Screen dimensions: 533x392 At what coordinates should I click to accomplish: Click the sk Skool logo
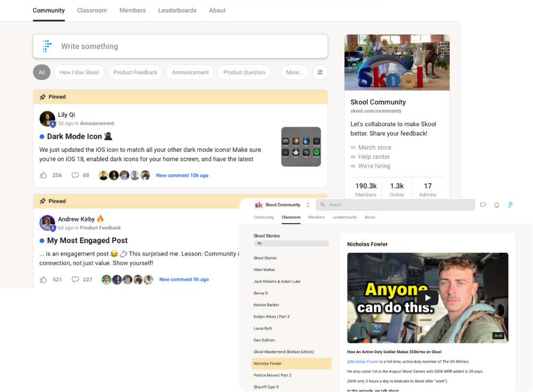point(259,204)
